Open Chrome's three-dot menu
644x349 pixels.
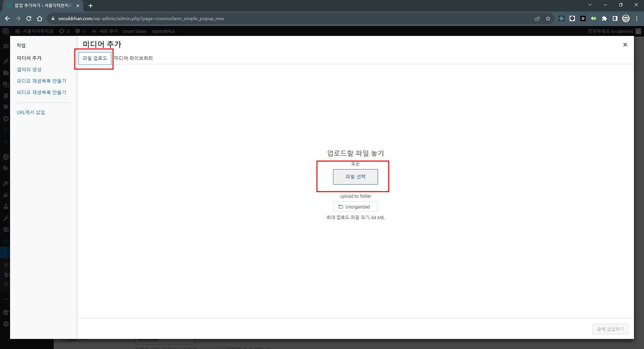[x=637, y=18]
